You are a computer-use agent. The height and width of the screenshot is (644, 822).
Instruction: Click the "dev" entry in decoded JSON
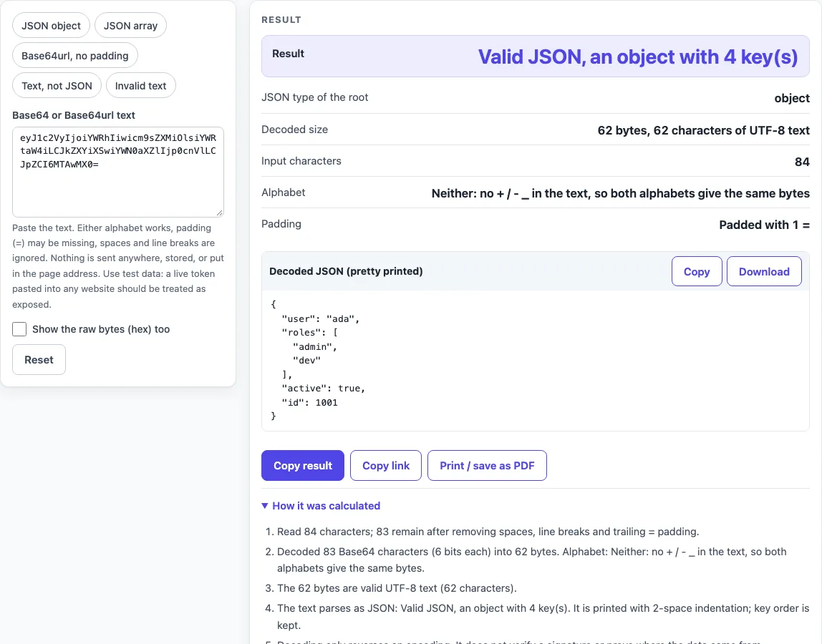(306, 360)
